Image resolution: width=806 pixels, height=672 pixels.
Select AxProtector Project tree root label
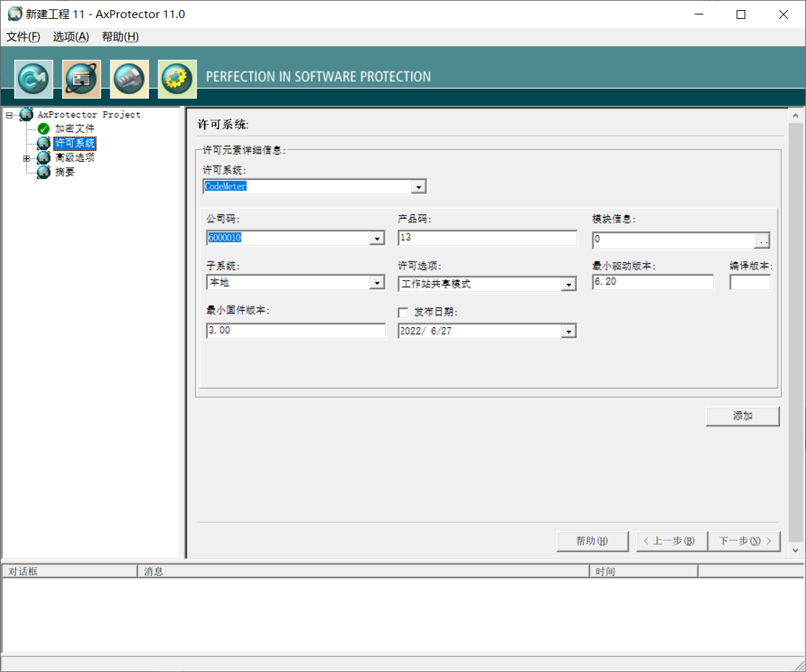(89, 115)
